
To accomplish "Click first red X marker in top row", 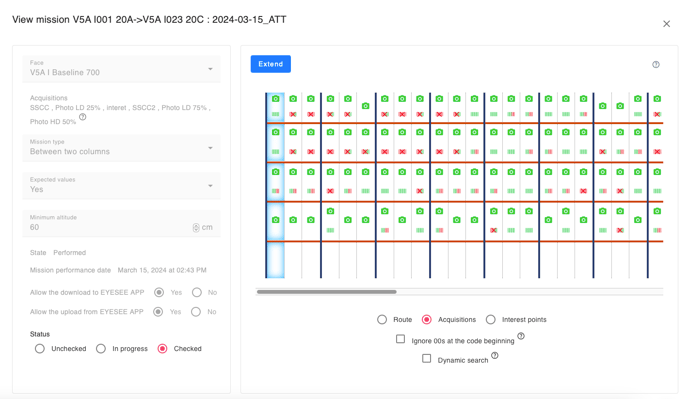I will coord(293,114).
